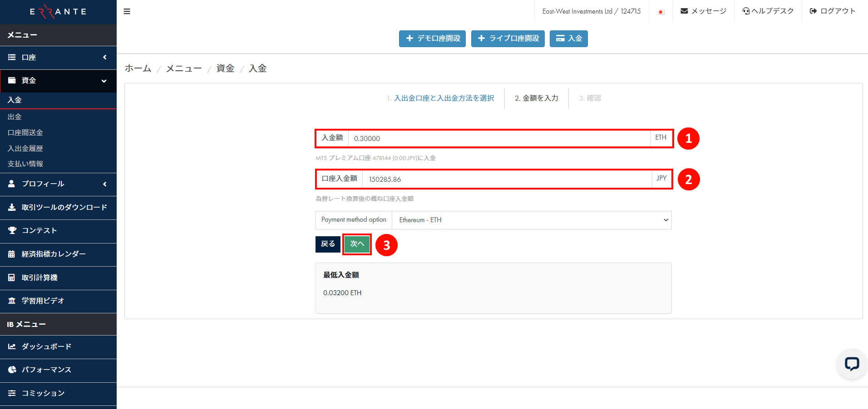Select the 口座 accounts icon in the sidebar
This screenshot has width=868, height=409.
tap(11, 58)
